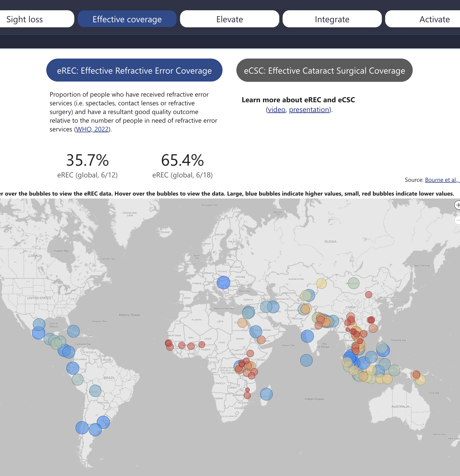The image size is (460, 476).
Task: Open the Elevate tab
Action: (229, 19)
